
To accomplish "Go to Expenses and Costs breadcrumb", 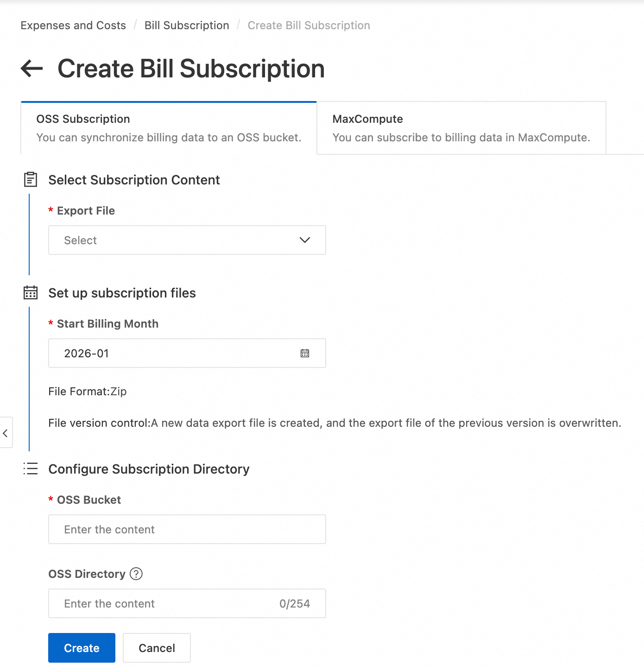I will point(73,25).
